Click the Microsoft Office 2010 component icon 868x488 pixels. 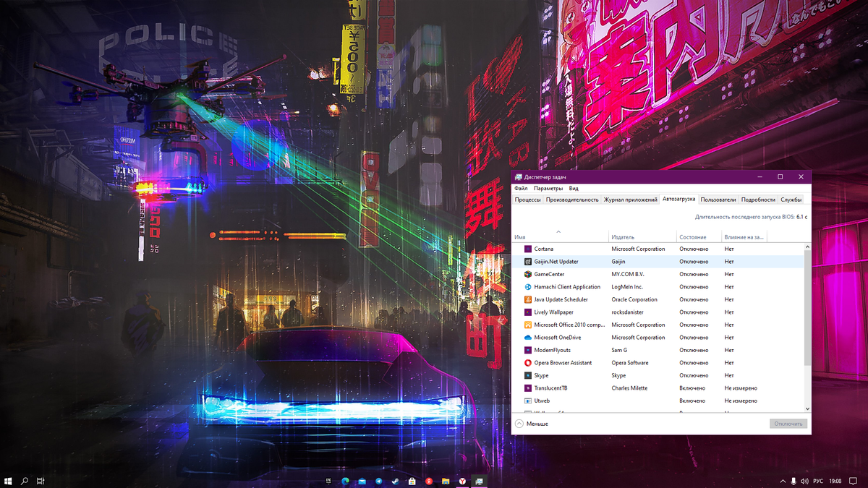(x=528, y=325)
